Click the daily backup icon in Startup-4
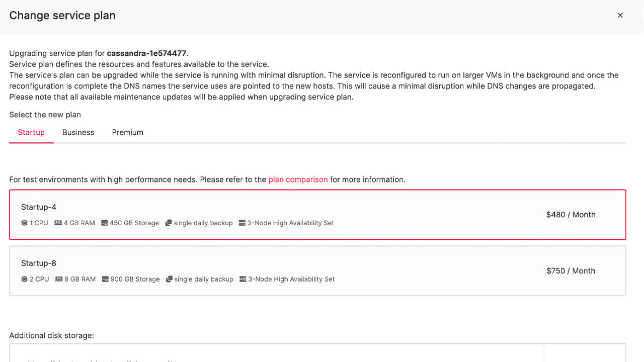 tap(168, 223)
